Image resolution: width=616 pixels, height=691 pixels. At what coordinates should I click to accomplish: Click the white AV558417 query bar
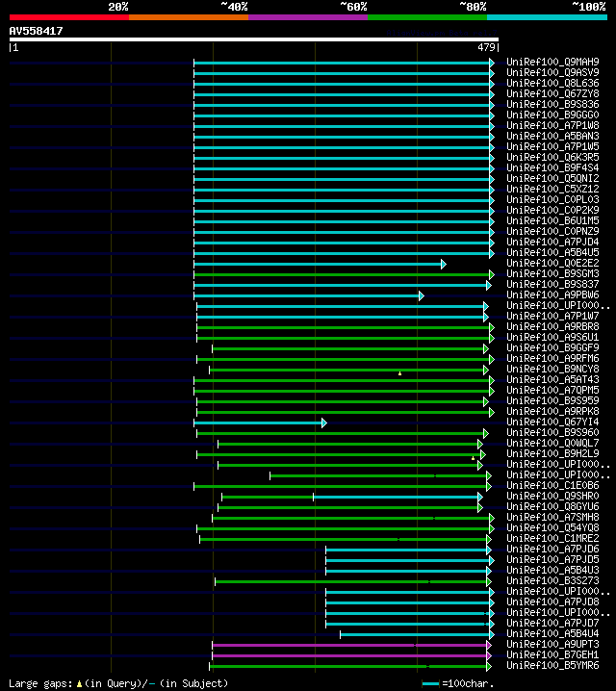[254, 39]
